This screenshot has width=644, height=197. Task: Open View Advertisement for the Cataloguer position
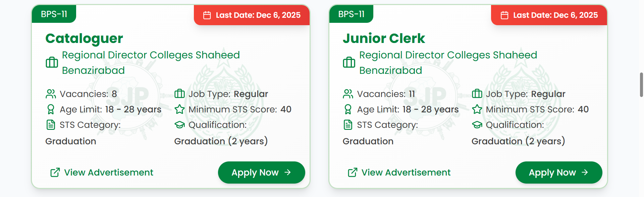(x=108, y=172)
